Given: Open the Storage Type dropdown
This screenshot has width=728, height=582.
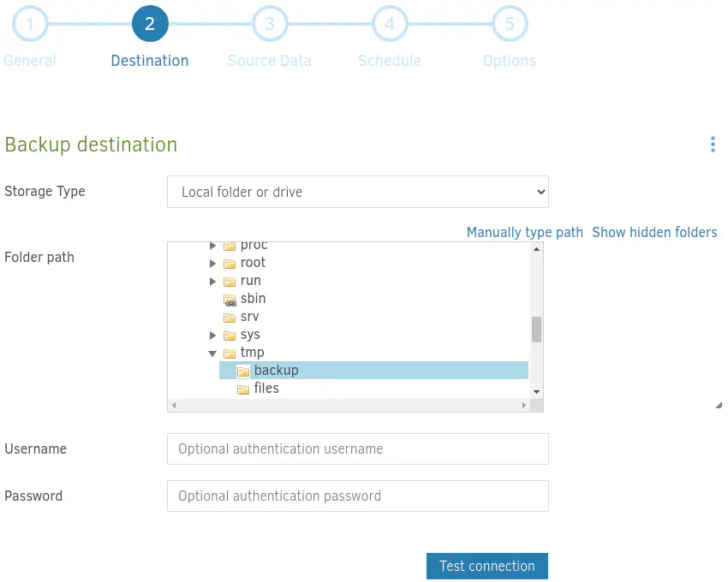Looking at the screenshot, I should pyautogui.click(x=357, y=192).
